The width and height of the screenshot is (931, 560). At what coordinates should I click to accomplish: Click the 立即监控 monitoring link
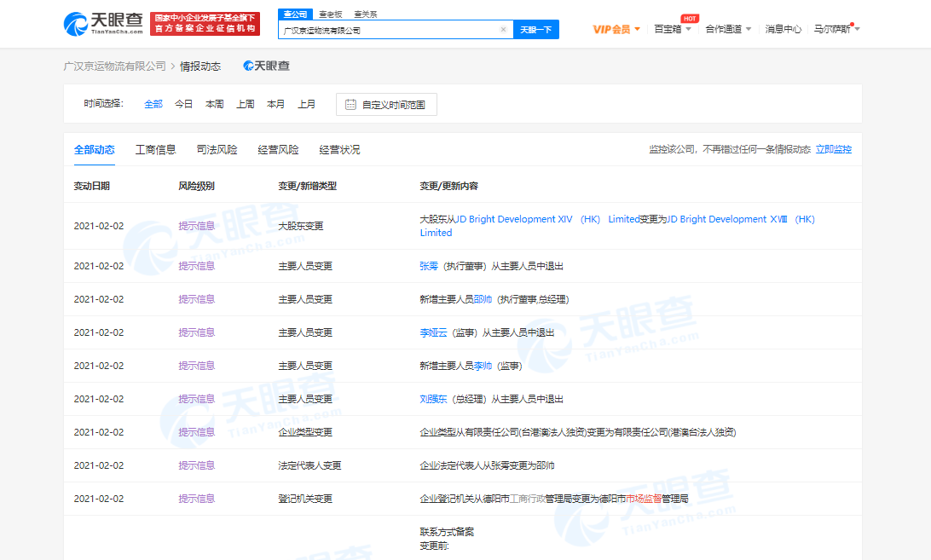(x=834, y=148)
